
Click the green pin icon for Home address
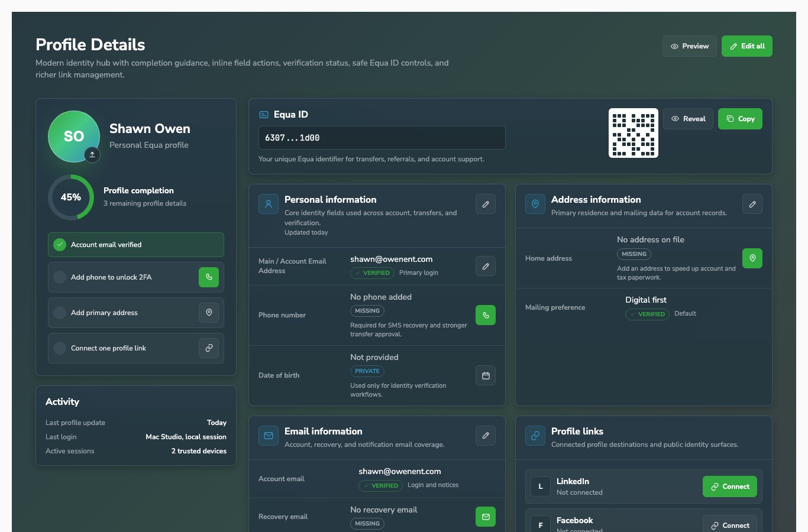coord(752,258)
